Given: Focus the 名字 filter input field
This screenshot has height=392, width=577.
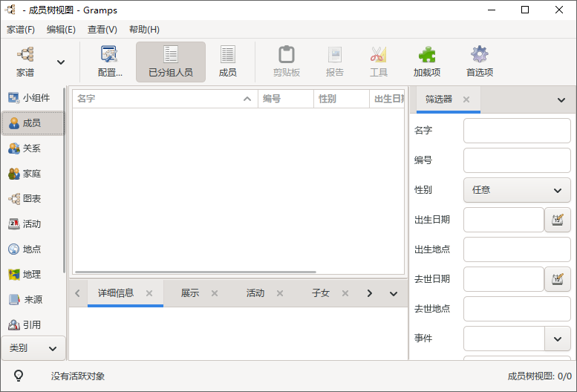Looking at the screenshot, I should (x=517, y=131).
